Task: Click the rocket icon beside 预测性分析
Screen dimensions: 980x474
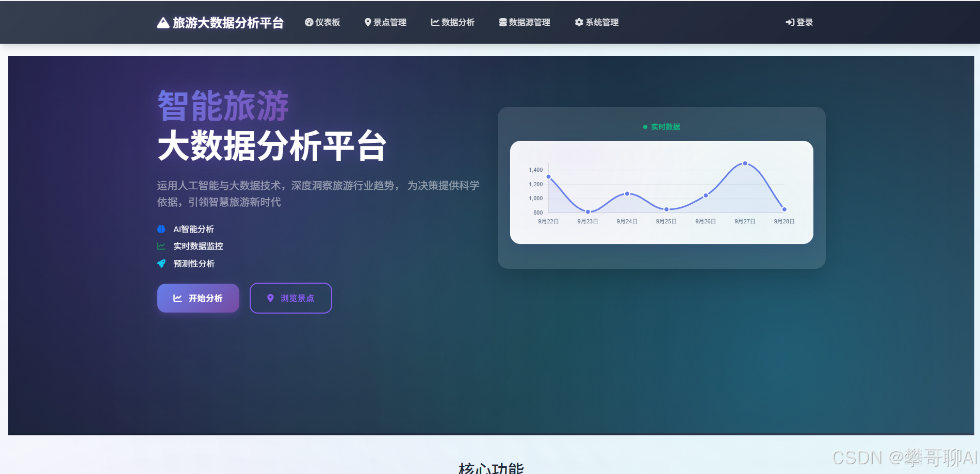Action: tap(161, 264)
